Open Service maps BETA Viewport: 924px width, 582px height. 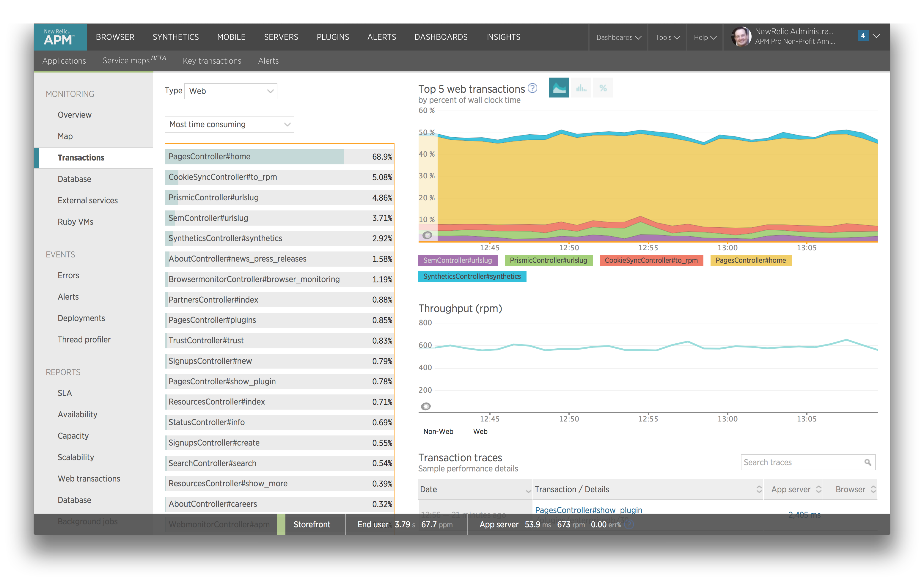[134, 60]
